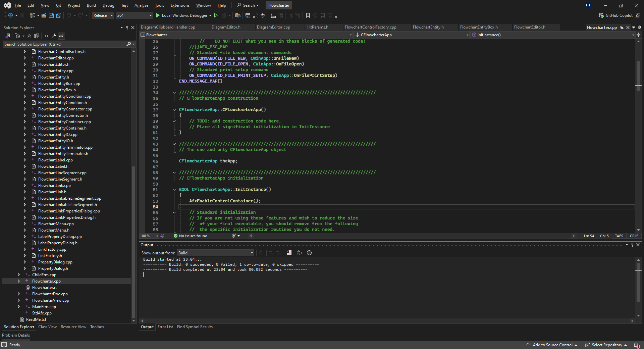Toggle auto-hide pin of Solution Explorer panel

coord(127,28)
